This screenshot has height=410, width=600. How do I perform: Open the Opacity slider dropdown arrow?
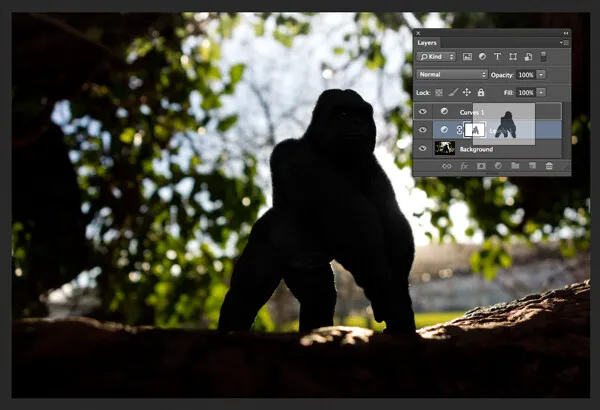click(x=541, y=74)
